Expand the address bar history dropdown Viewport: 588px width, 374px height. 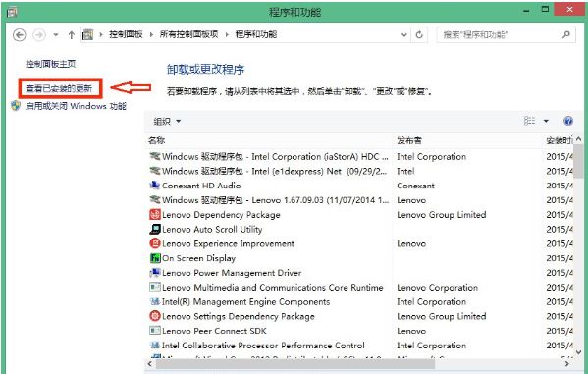403,35
